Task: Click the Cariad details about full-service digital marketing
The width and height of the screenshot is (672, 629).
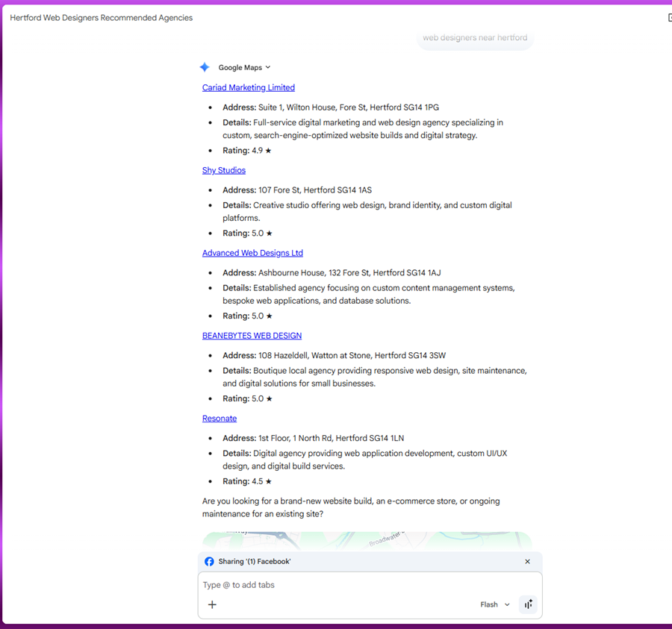Action: (x=363, y=128)
